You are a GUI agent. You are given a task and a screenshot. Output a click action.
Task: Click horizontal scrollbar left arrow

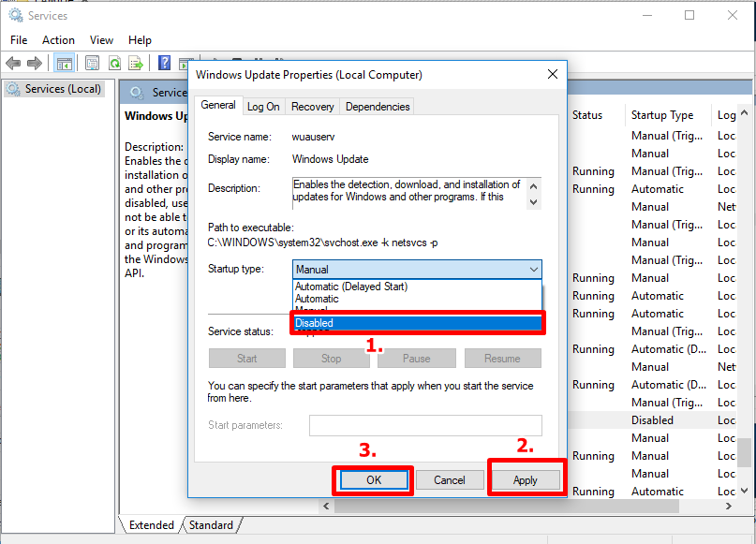pyautogui.click(x=326, y=506)
